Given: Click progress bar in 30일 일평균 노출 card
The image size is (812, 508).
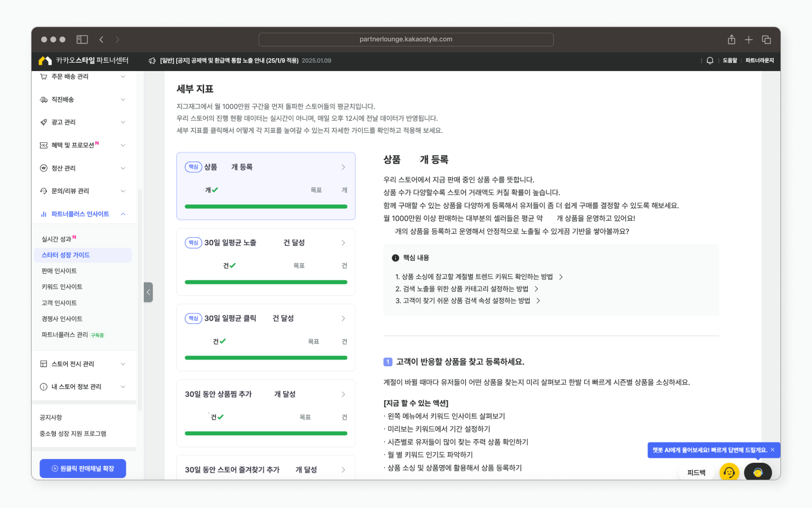Looking at the screenshot, I should tap(266, 282).
